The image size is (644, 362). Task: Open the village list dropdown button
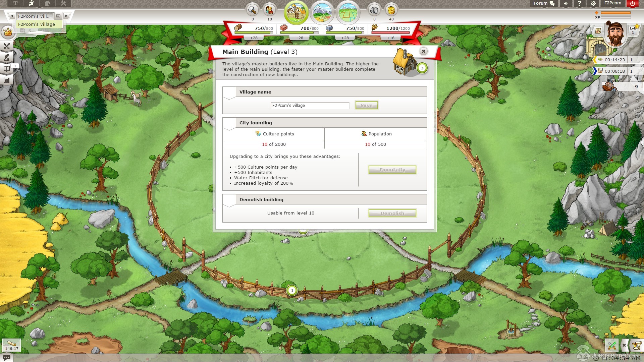(x=58, y=16)
